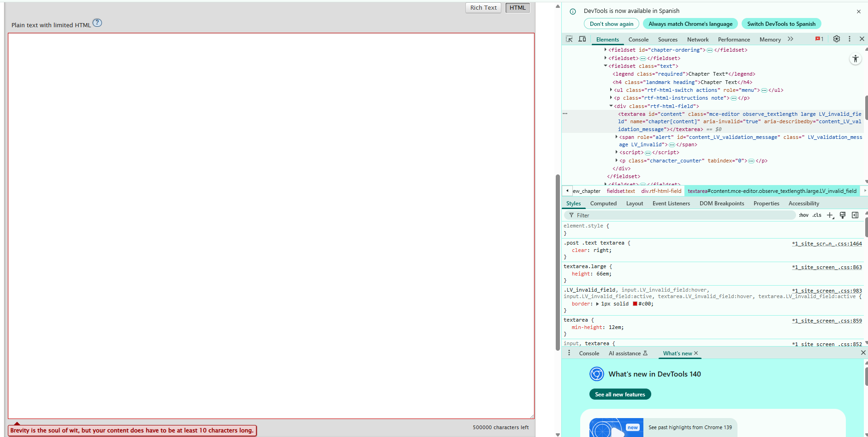Screen dimensions: 868x437
Task: Click Always match Chrome's language
Action: (690, 24)
